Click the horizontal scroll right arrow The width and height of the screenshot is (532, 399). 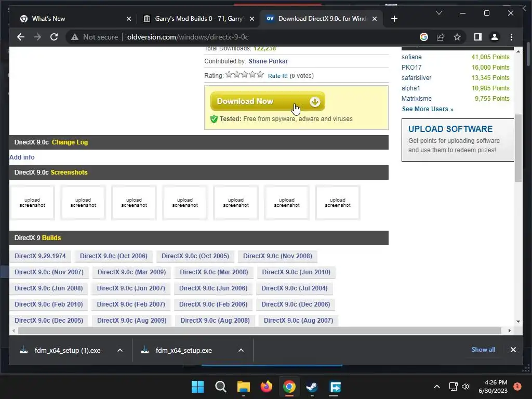click(x=509, y=330)
